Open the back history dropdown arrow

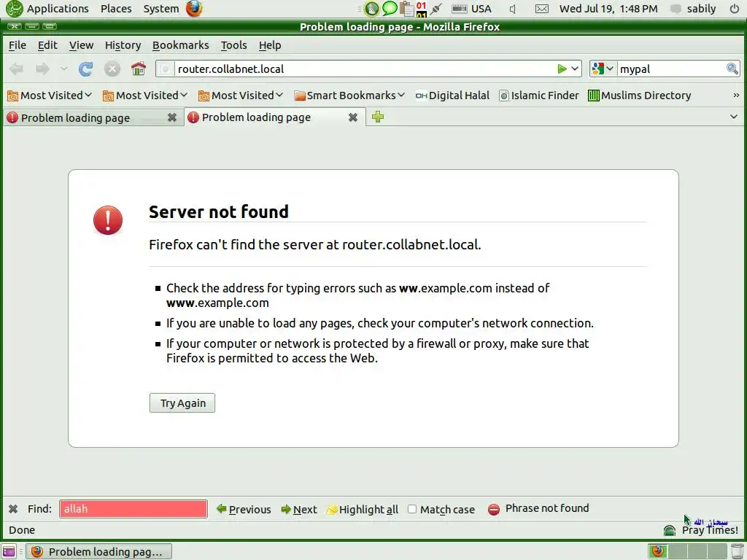pyautogui.click(x=64, y=69)
